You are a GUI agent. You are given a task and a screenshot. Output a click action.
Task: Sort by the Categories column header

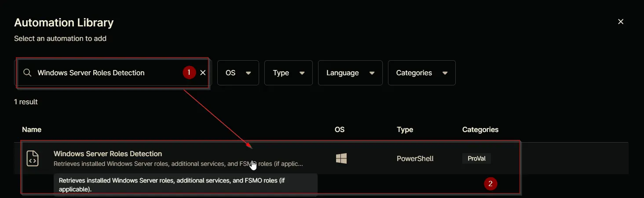tap(480, 129)
